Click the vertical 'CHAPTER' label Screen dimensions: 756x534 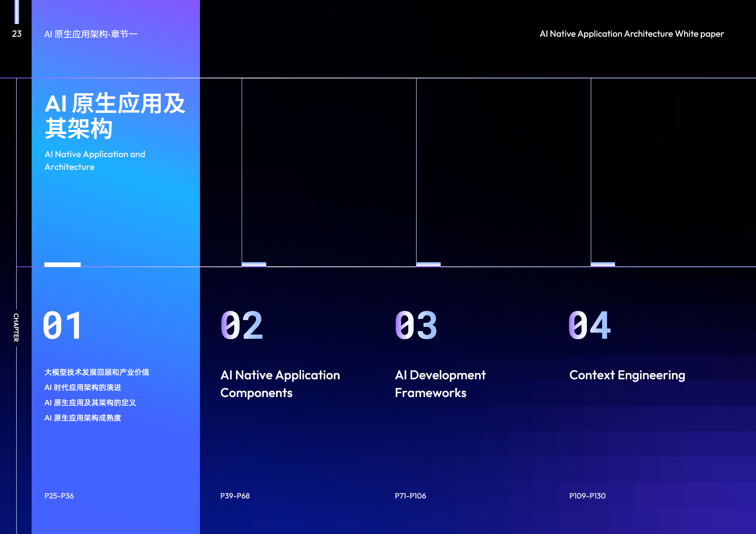(x=16, y=327)
